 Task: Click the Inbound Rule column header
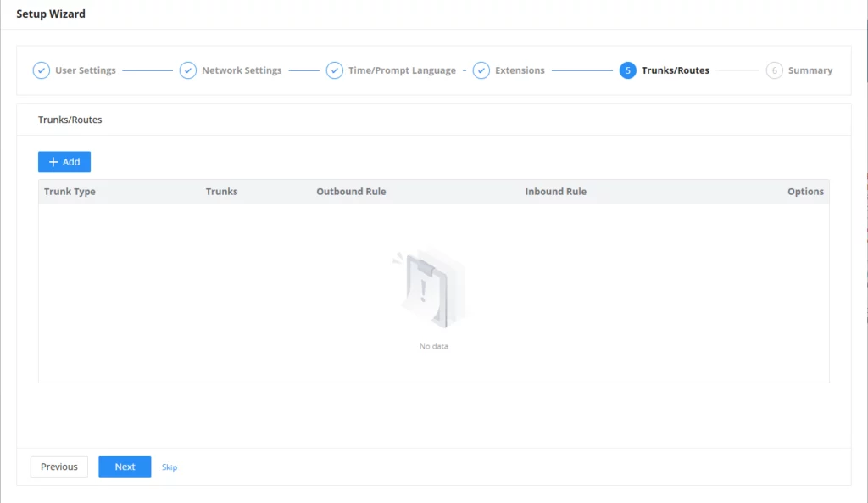556,191
